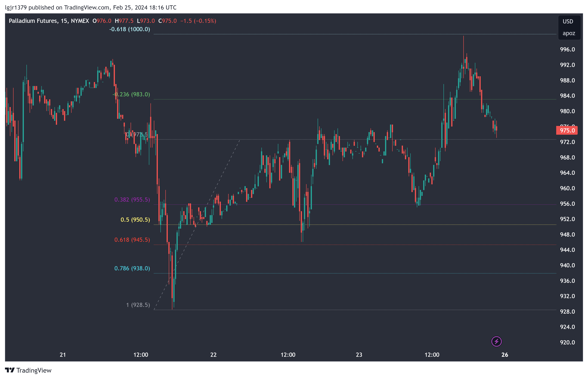Screen dimensions: 588x379
Task: Select the 0.786 (938.0) Fibonacci level label
Action: click(132, 268)
